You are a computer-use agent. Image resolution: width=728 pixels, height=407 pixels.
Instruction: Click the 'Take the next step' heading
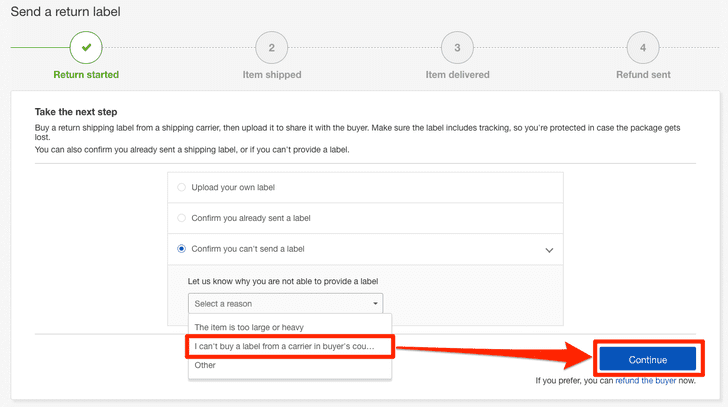coord(76,112)
